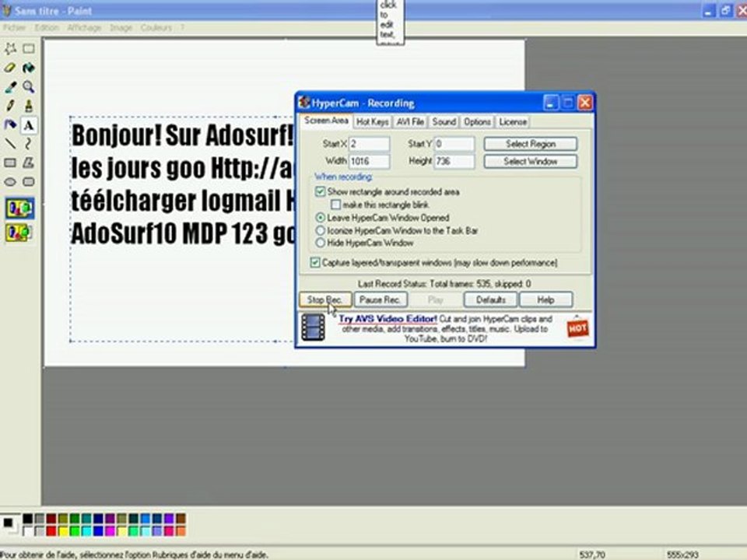
Task: Click the red HOT badge icon
Action: click(x=577, y=327)
